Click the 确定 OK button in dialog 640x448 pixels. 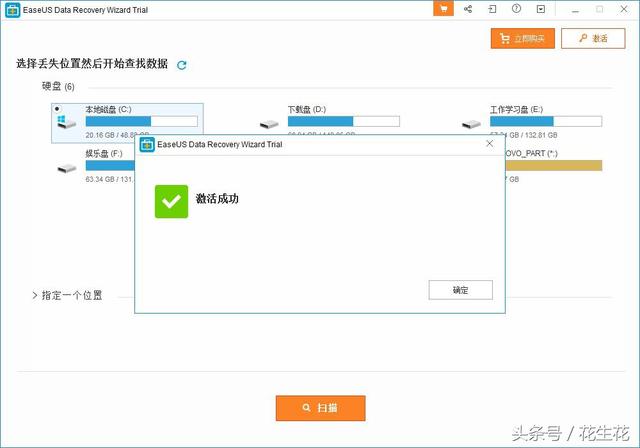point(460,290)
